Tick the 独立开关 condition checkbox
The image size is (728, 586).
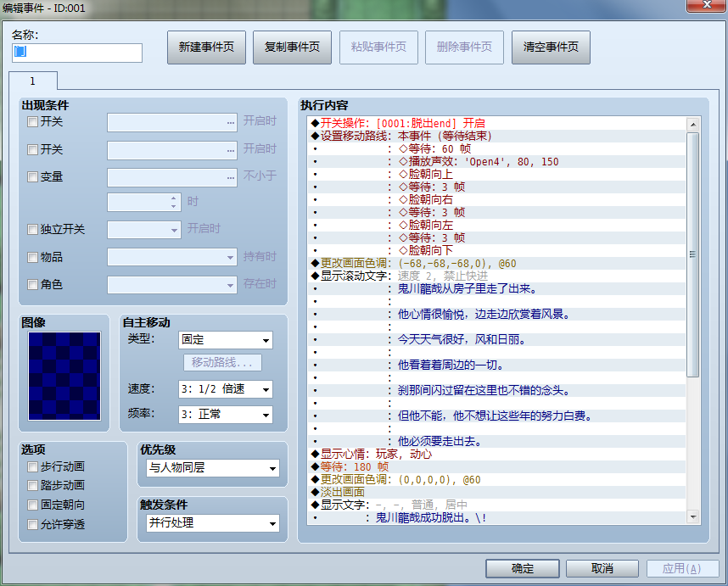point(32,229)
